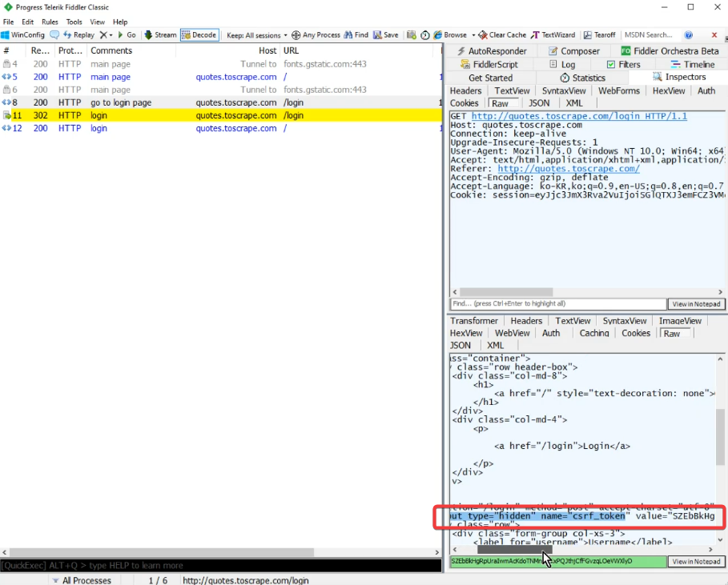
Task: Select the response WebView tab
Action: click(x=512, y=333)
